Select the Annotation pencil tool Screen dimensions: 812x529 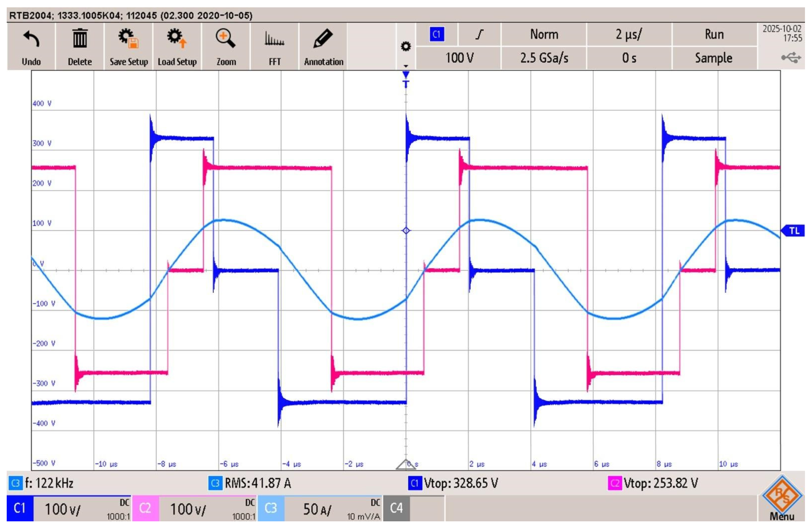(323, 38)
